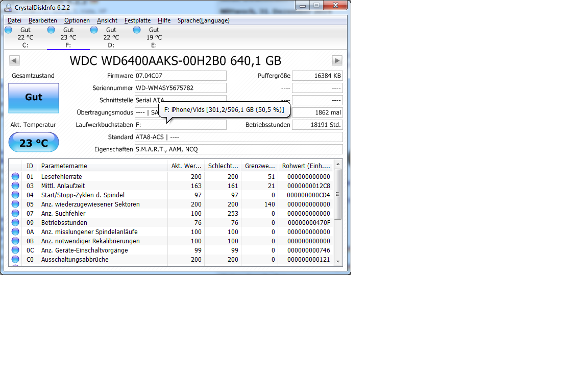This screenshot has height=368, width=588.
Task: Click the Puffergröße field 16384 KB
Action: pos(317,76)
